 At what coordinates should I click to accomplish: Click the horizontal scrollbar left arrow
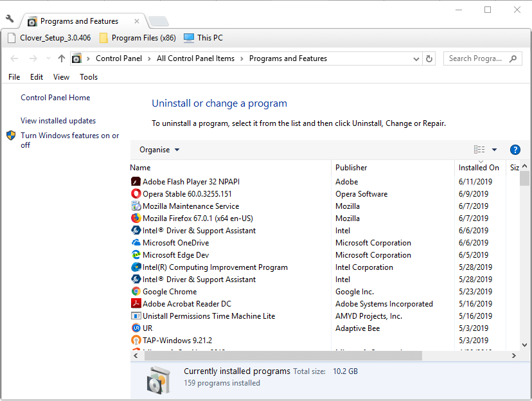click(136, 355)
